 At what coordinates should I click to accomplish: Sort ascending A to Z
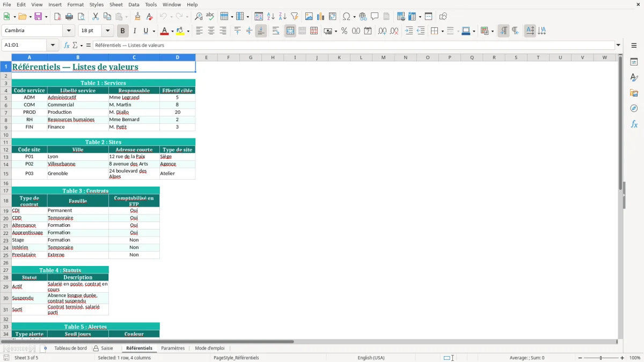271,17
